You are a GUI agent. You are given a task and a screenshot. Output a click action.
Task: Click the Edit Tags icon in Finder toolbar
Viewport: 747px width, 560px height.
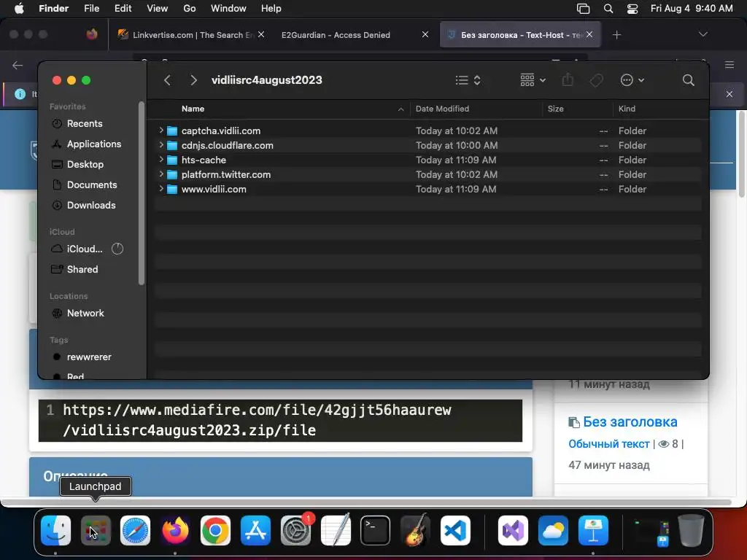(x=596, y=80)
